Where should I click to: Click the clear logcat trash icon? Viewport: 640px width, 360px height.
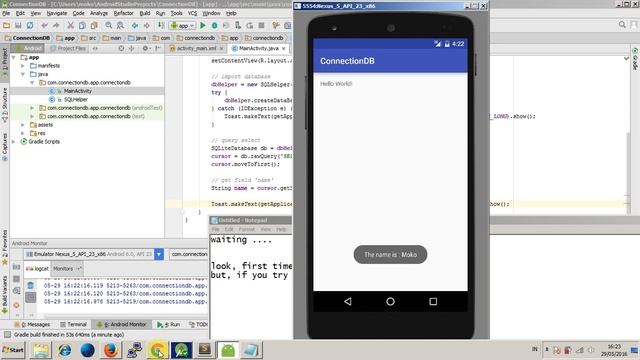pos(31,285)
